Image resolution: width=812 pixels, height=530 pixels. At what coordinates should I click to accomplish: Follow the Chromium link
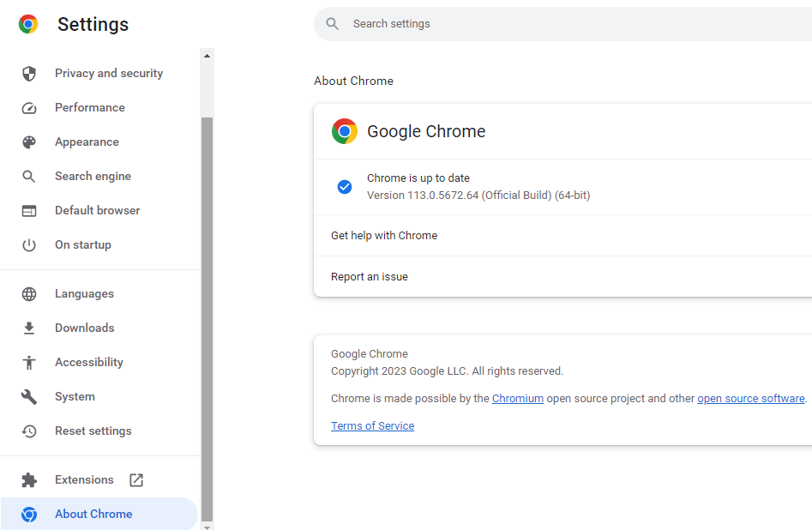pos(518,399)
